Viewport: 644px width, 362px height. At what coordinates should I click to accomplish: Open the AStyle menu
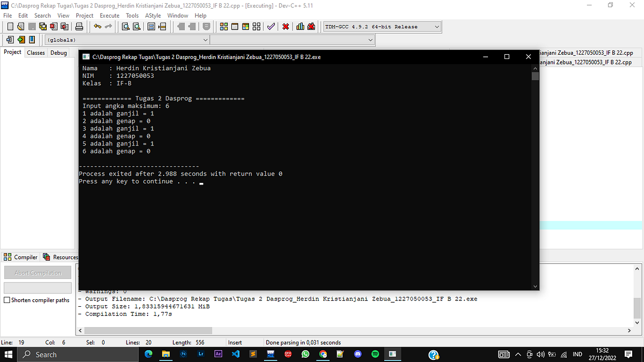(x=153, y=16)
